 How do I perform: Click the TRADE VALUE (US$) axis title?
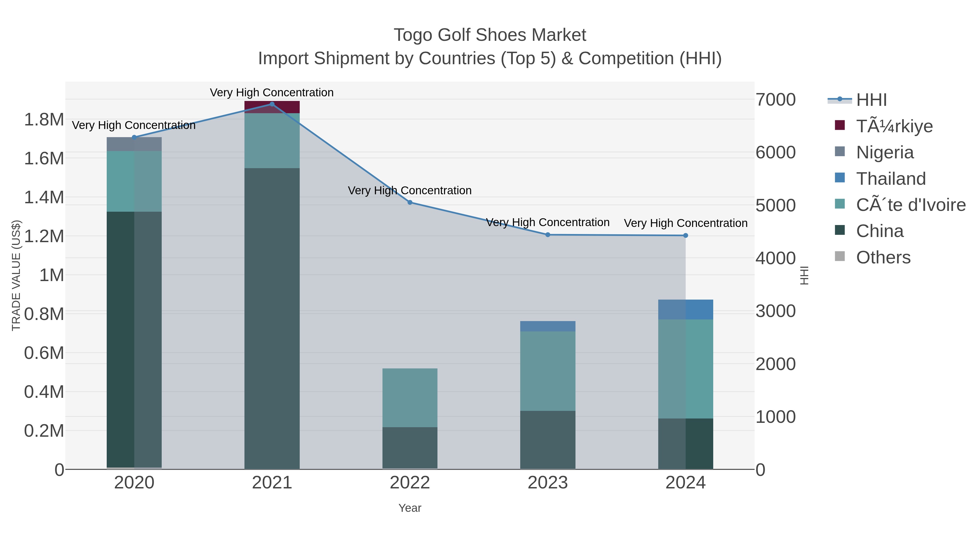[x=16, y=275]
